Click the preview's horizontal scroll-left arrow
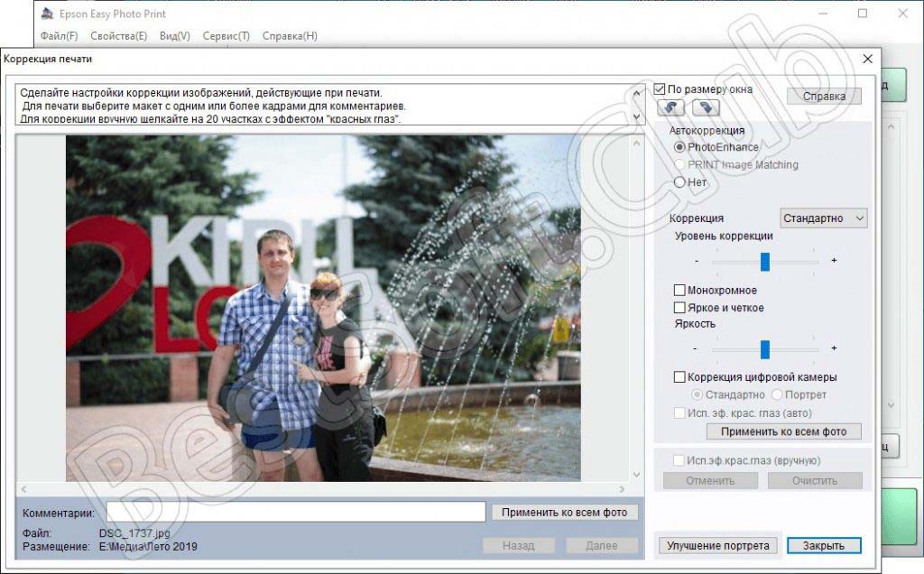The image size is (924, 574). coord(23,489)
